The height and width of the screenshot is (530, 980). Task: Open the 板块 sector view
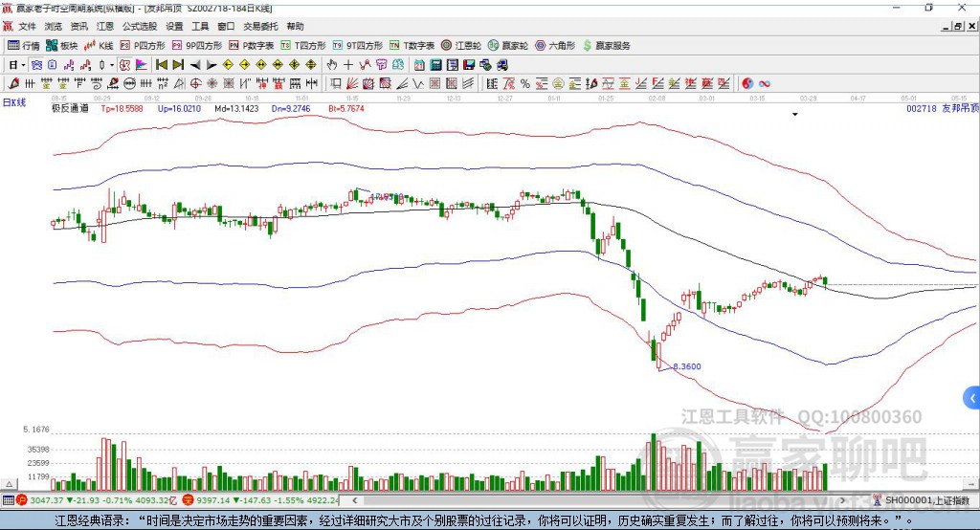[x=62, y=46]
